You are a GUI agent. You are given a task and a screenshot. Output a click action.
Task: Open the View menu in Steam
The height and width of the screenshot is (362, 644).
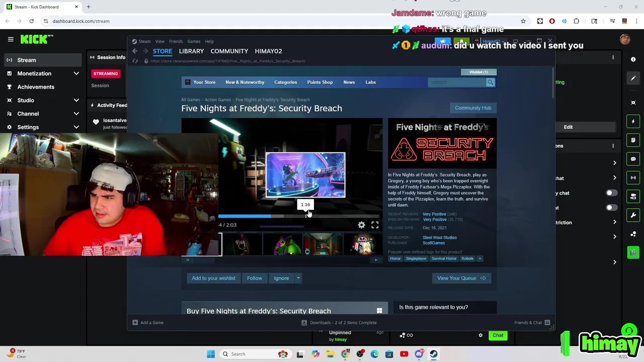pos(159,41)
